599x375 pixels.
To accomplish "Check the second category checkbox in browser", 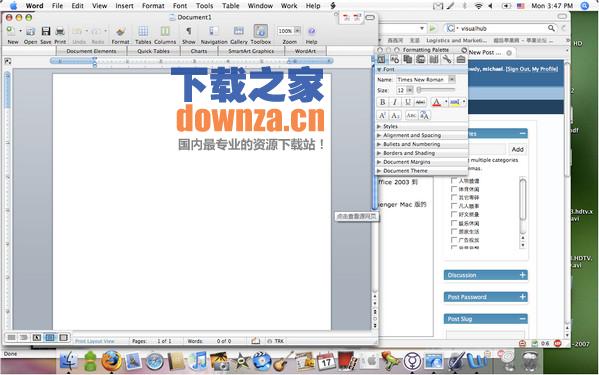I will pyautogui.click(x=454, y=189).
